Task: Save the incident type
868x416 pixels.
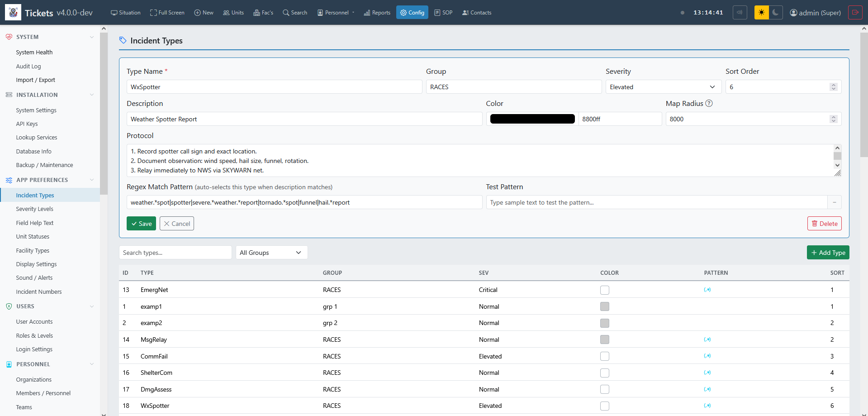Action: [141, 224]
